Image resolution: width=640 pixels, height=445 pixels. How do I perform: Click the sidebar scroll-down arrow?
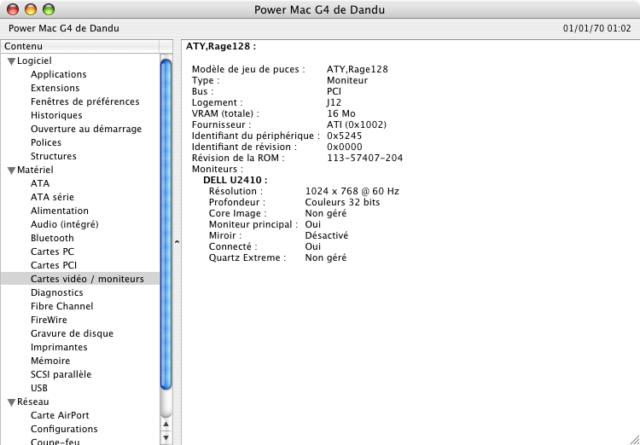pos(165,436)
